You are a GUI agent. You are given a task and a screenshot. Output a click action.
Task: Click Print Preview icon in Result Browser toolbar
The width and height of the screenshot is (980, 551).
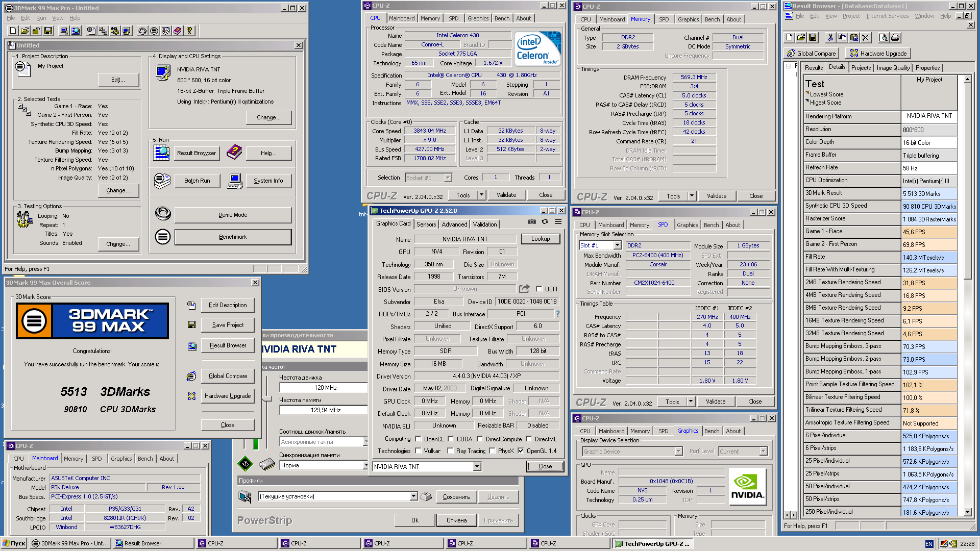883,37
